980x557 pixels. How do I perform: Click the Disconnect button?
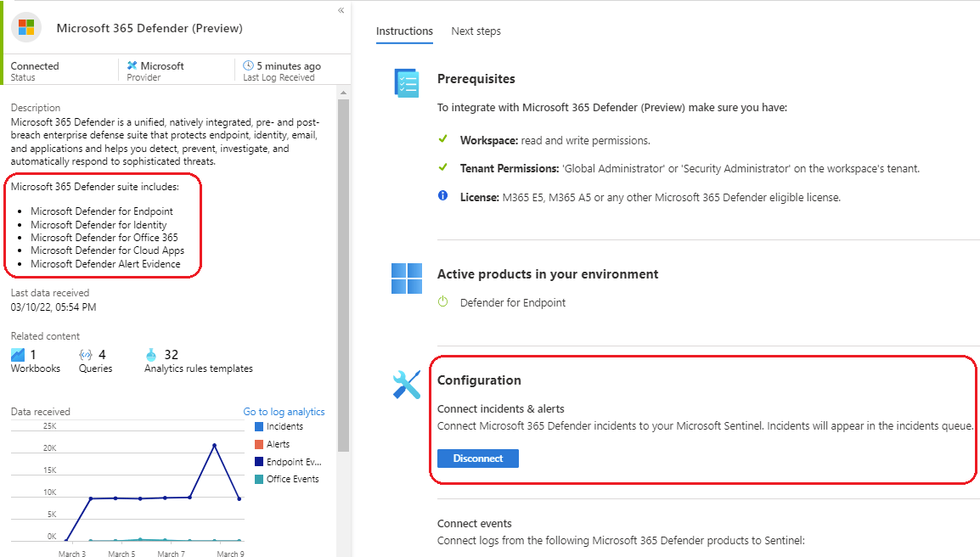477,458
